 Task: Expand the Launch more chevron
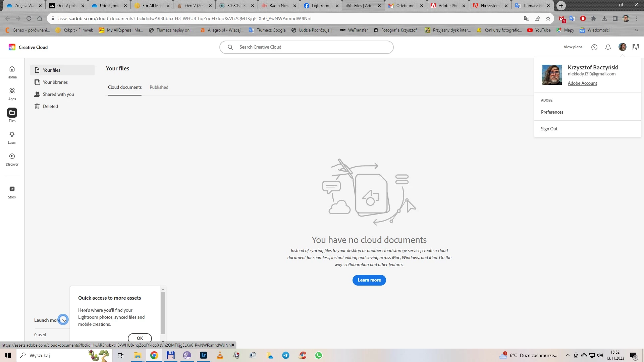click(x=63, y=320)
